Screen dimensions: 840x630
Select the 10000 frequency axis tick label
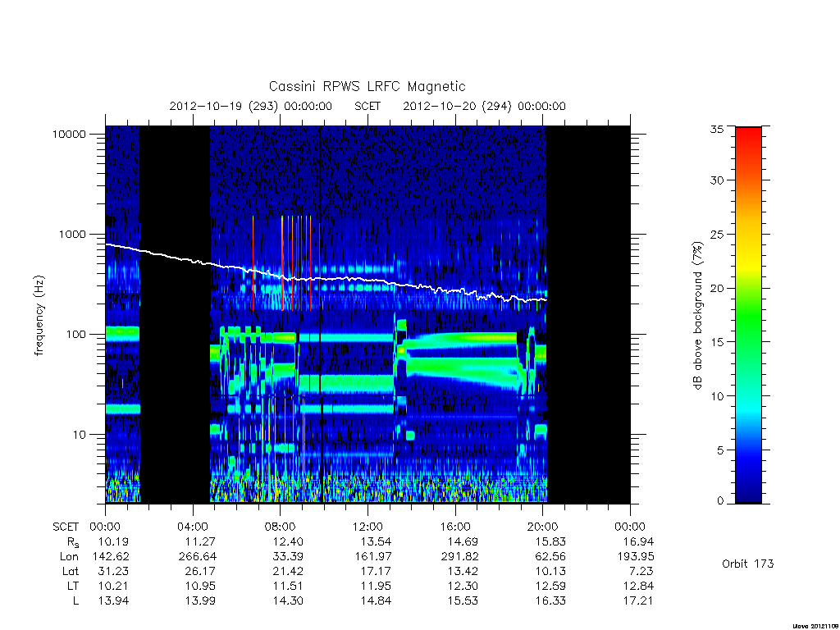click(69, 134)
